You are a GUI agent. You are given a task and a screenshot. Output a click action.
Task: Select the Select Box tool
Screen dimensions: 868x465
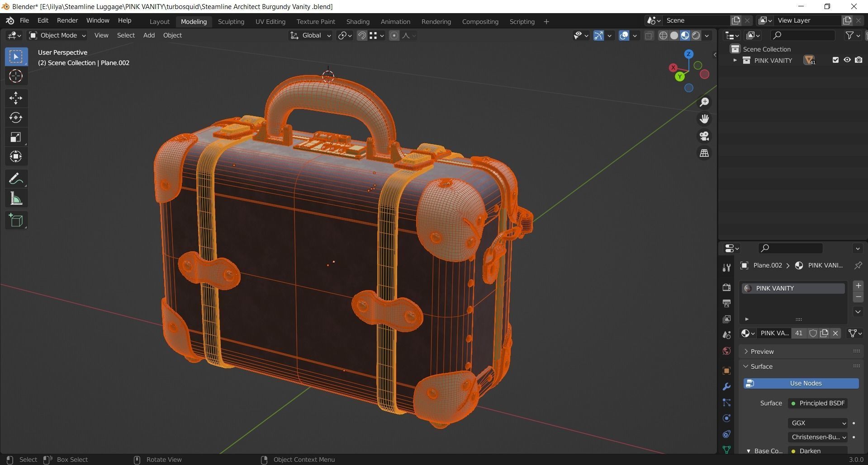[x=16, y=56]
